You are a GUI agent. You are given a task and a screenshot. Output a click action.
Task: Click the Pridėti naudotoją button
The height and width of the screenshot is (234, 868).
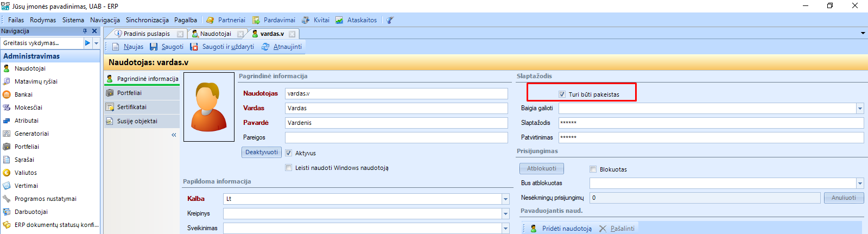[x=561, y=229]
